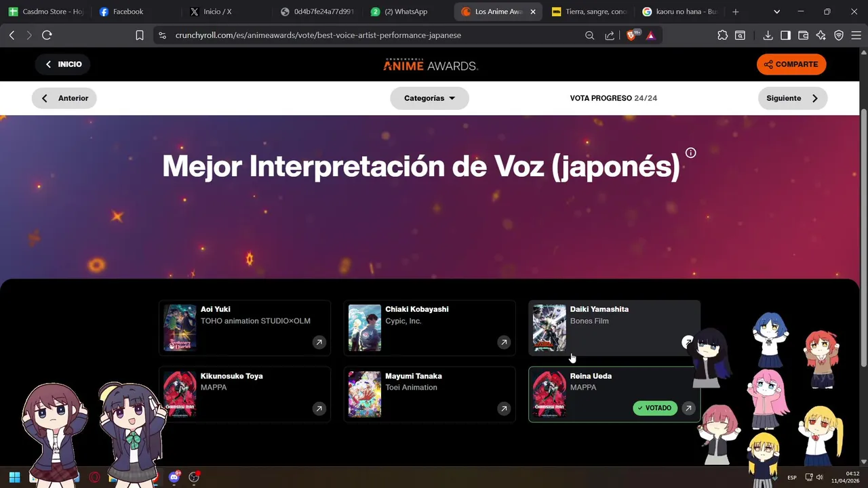Click ESP language indicator in tray
This screenshot has height=488, width=868.
coord(792,478)
